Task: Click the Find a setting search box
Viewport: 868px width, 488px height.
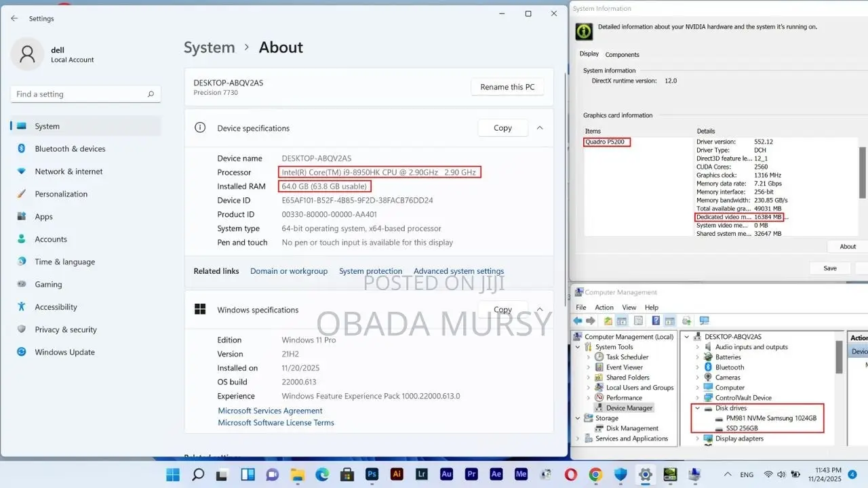Action: (x=85, y=94)
